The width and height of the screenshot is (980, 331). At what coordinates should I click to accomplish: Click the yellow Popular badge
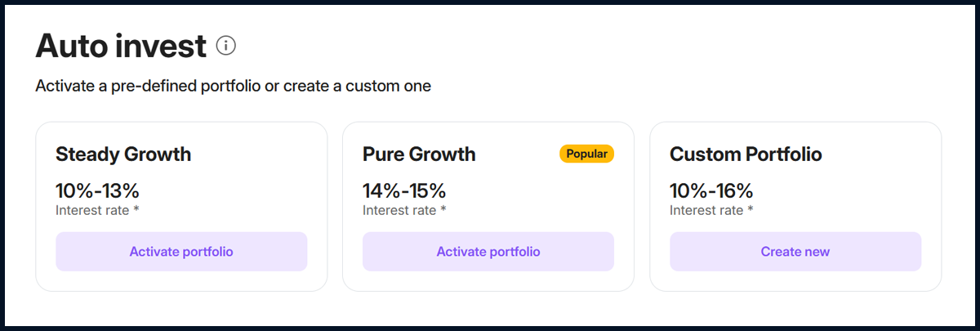586,154
